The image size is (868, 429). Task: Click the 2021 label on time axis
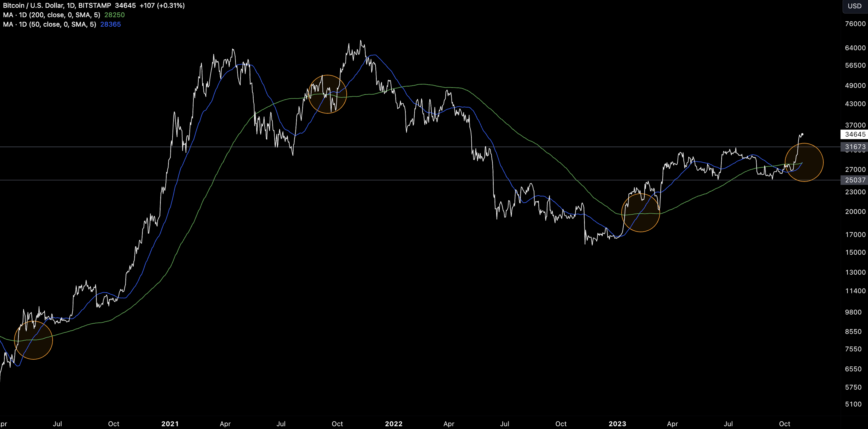[170, 424]
